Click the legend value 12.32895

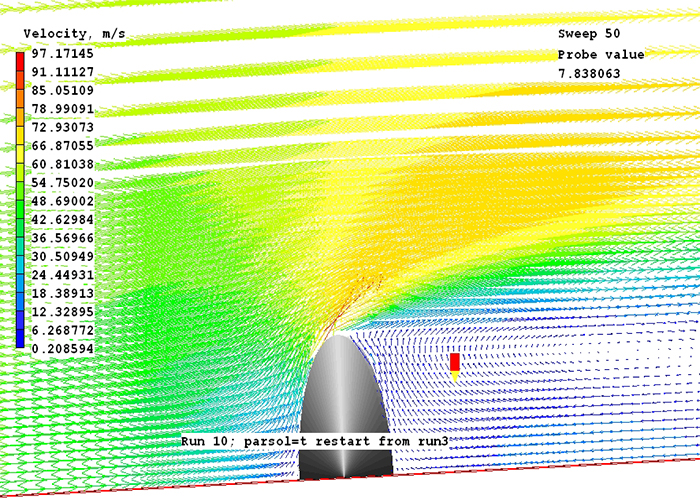(62, 310)
